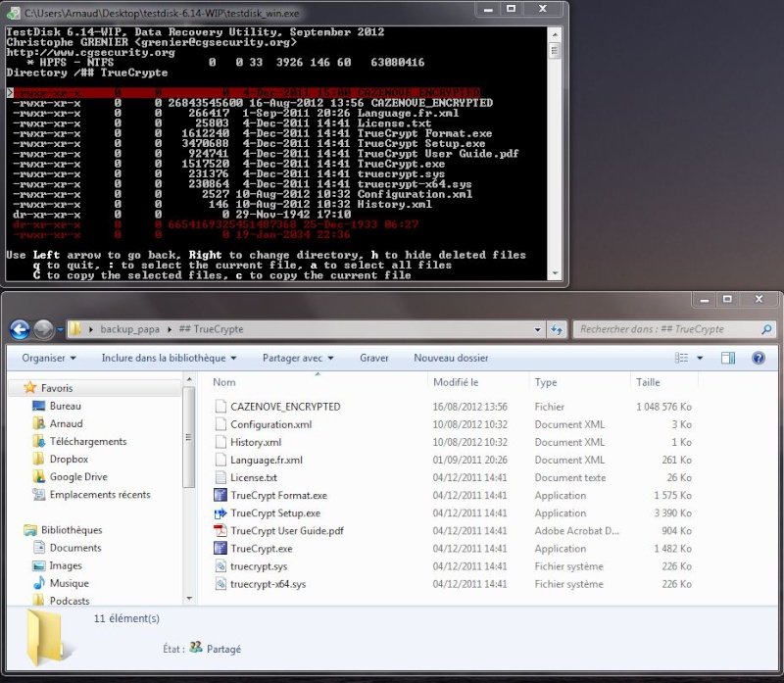Screen dimensions: 784x683
Task: Select the History.xml file
Action: click(x=256, y=442)
